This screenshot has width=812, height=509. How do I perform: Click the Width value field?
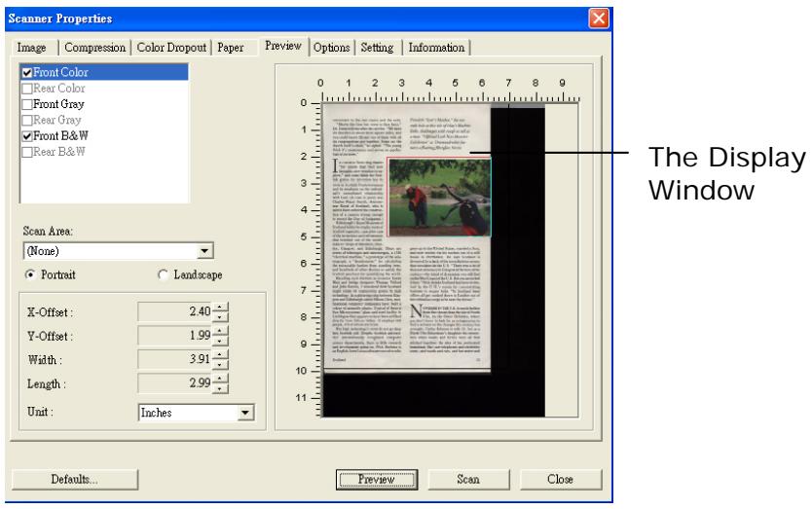(175, 359)
